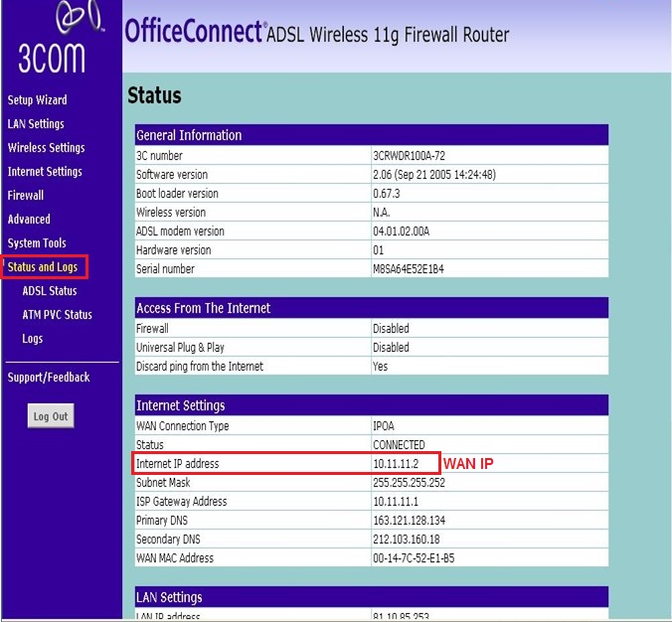Image resolution: width=672 pixels, height=622 pixels.
Task: Click ISP Gateway Address 10.11.11.1
Action: coord(396,502)
